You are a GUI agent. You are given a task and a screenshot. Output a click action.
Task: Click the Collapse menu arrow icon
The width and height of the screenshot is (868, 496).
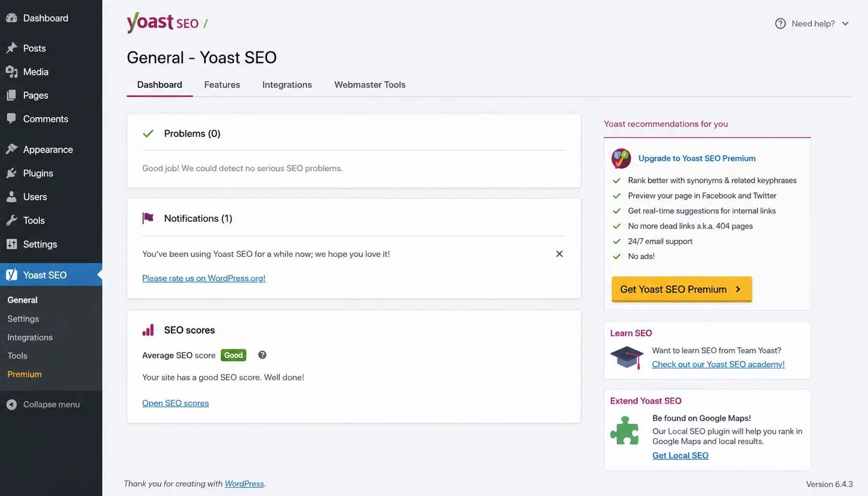[12, 404]
